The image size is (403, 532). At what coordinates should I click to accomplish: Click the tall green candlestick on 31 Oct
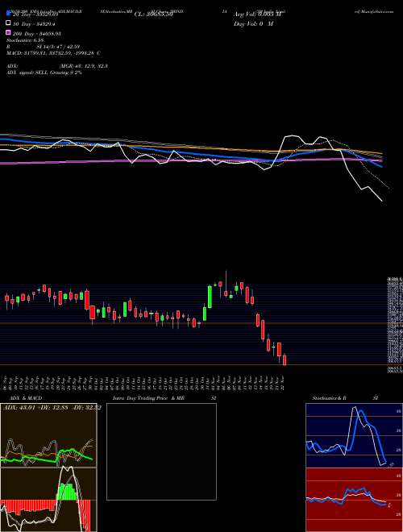[x=210, y=297]
